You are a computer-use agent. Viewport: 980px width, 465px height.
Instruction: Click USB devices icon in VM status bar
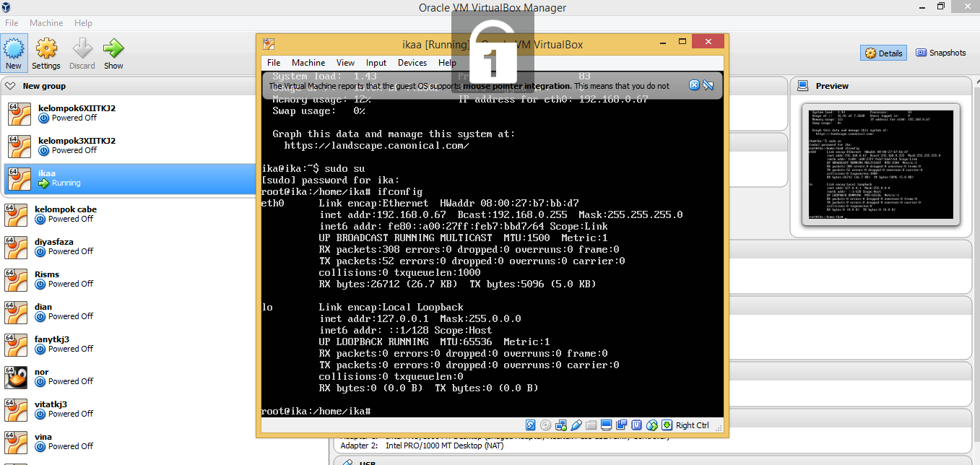pyautogui.click(x=576, y=425)
